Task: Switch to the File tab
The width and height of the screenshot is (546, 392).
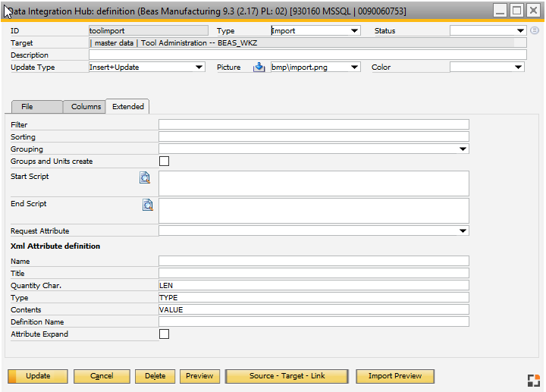Action: coord(27,107)
